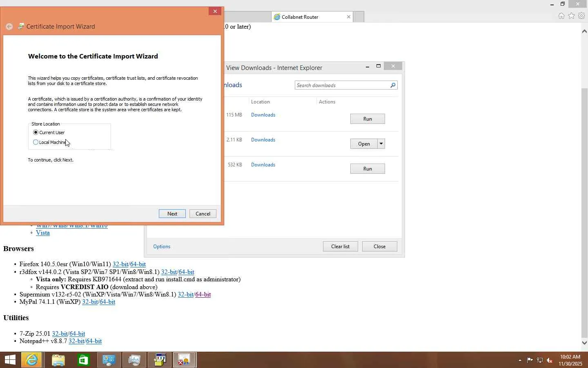The height and width of the screenshot is (368, 588).
Task: Run the 115 MB download
Action: pos(367,119)
